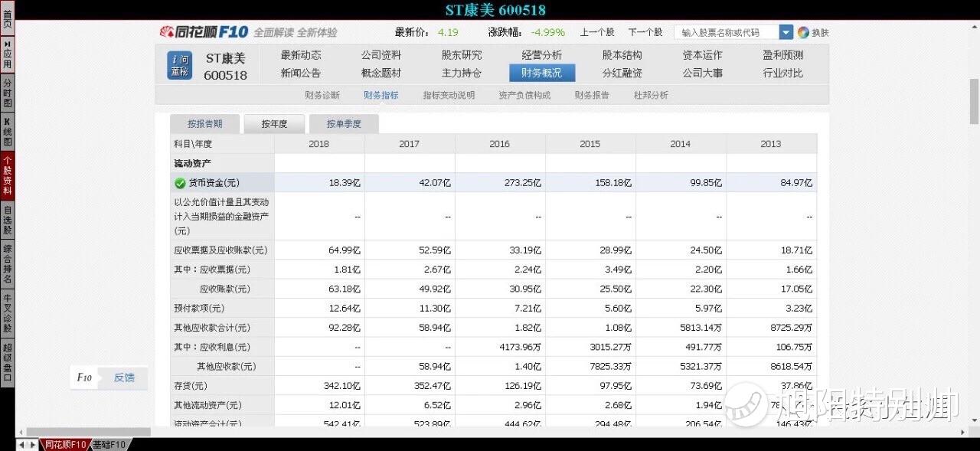Select the 按单季度 tab
The height and width of the screenshot is (451, 980).
[x=344, y=124]
